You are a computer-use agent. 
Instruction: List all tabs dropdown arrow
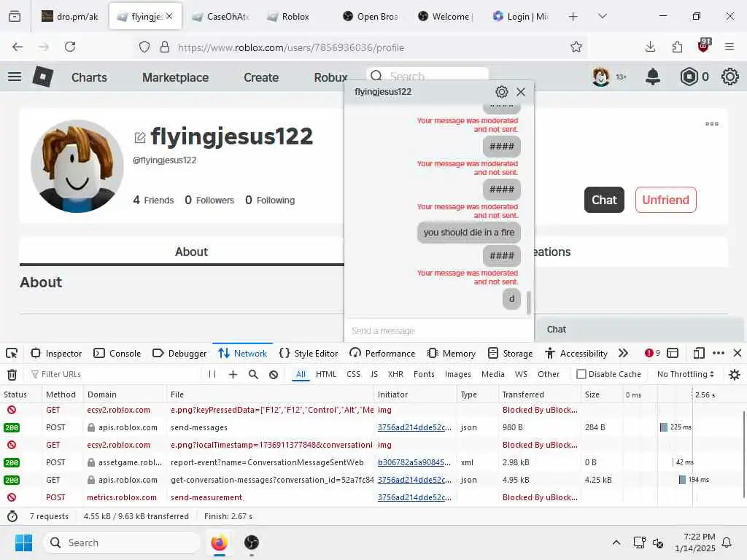602,16
